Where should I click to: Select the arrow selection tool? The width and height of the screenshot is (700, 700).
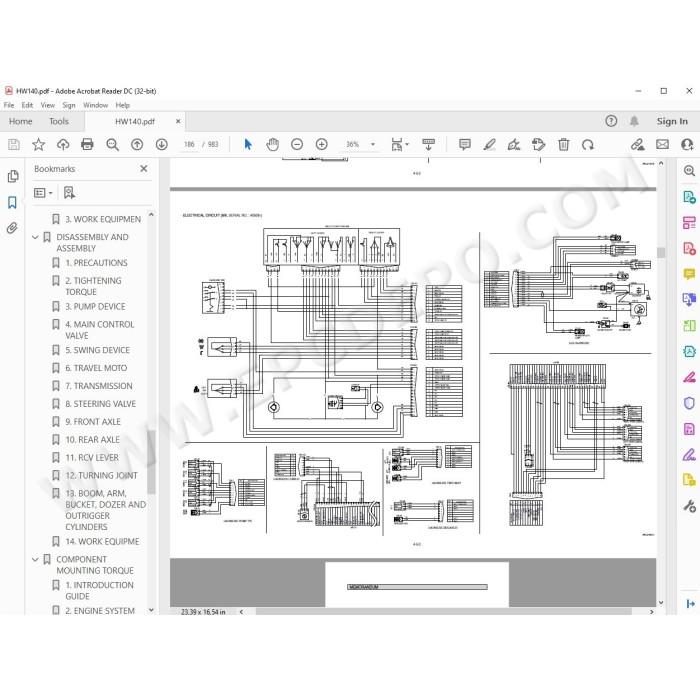[248, 144]
